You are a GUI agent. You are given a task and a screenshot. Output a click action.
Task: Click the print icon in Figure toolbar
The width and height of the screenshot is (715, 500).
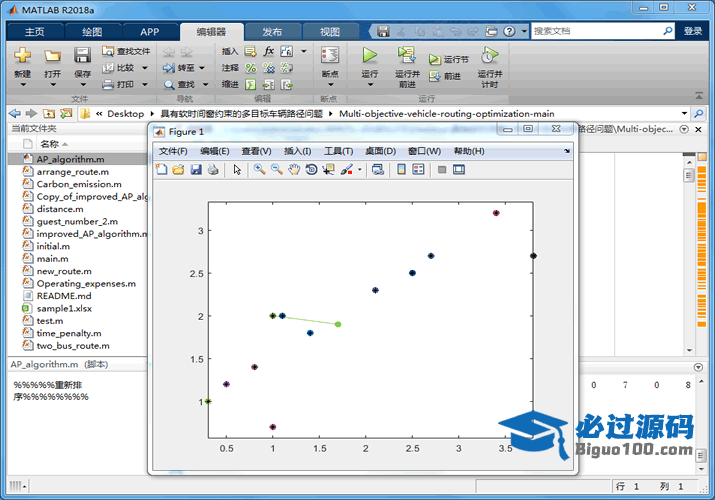(213, 170)
